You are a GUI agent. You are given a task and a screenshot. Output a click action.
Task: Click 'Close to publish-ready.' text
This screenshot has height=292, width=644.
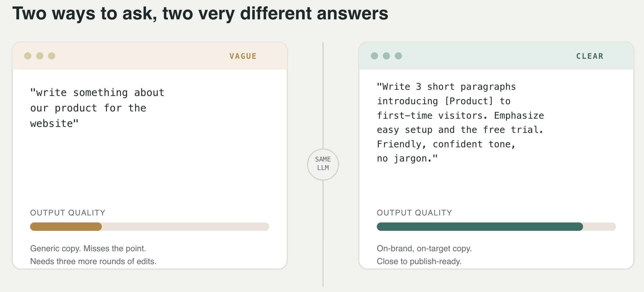[419, 261]
